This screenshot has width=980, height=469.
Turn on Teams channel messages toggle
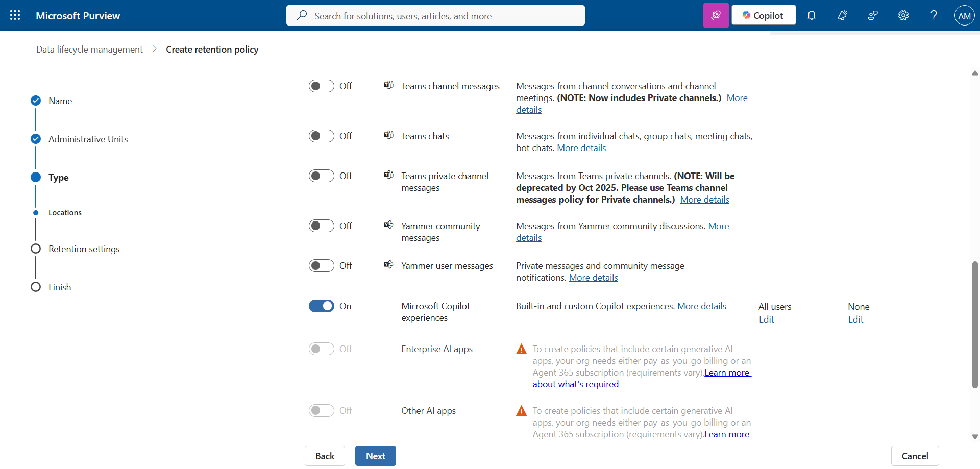(x=322, y=86)
